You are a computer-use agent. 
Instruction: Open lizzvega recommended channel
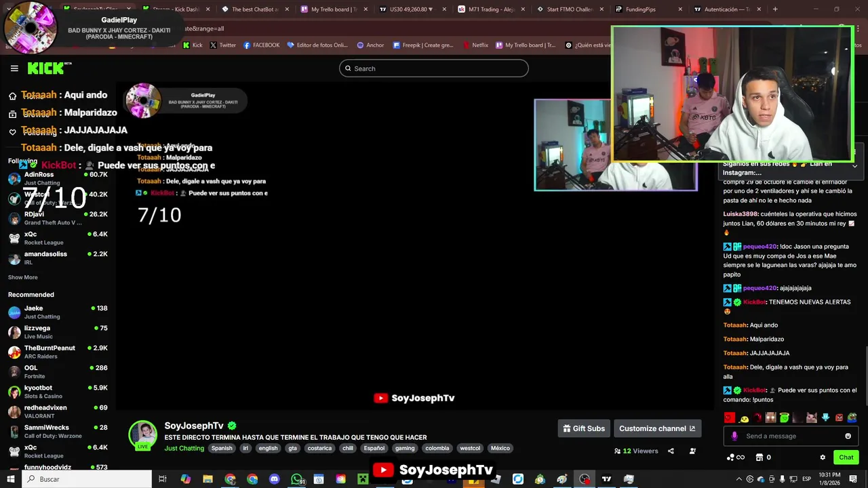pyautogui.click(x=58, y=332)
